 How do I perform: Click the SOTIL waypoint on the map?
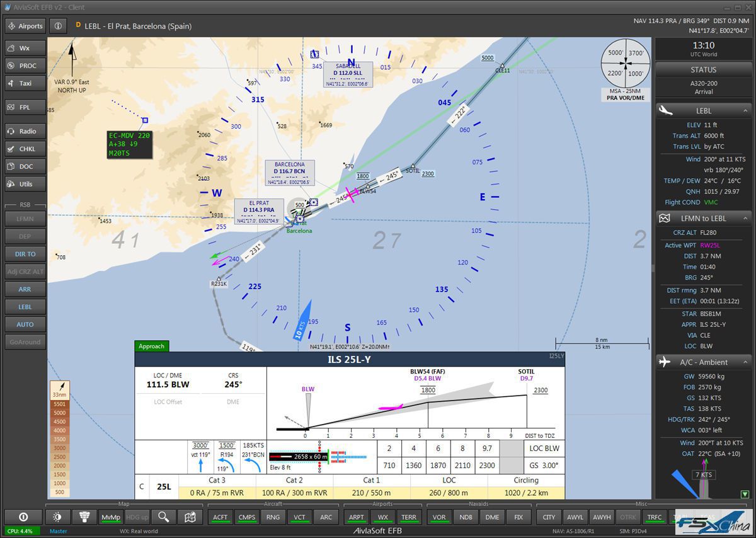tap(413, 167)
